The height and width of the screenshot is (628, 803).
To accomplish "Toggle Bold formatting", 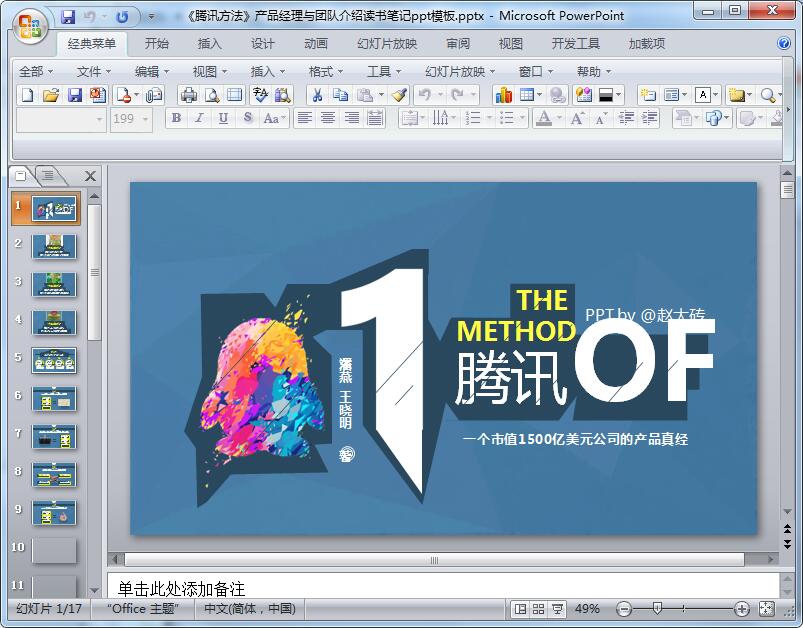I will coord(176,119).
